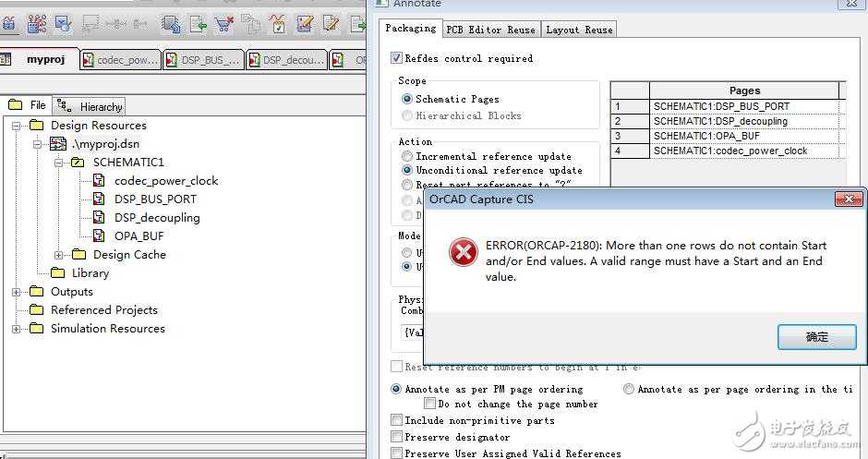Click the SCHEMATIC1 folder icon
Viewport: 868px width, 459px height.
tap(78, 163)
